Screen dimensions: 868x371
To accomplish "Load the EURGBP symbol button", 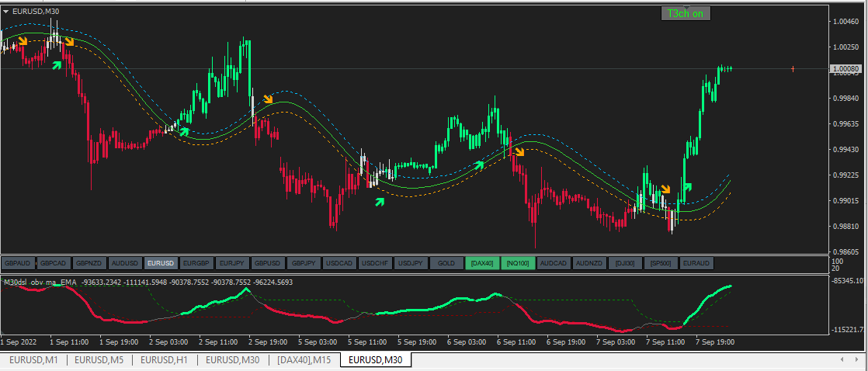I will coord(196,263).
